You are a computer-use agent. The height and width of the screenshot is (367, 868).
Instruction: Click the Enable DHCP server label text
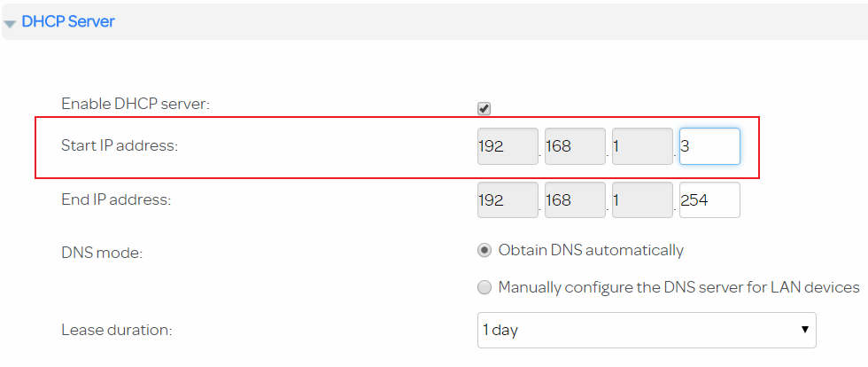(x=136, y=104)
